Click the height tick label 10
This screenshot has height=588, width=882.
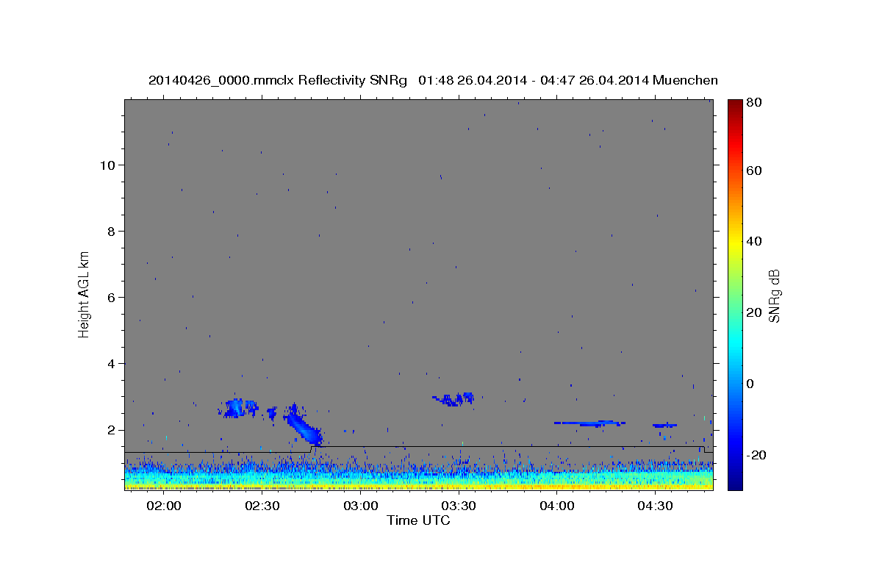tap(108, 165)
